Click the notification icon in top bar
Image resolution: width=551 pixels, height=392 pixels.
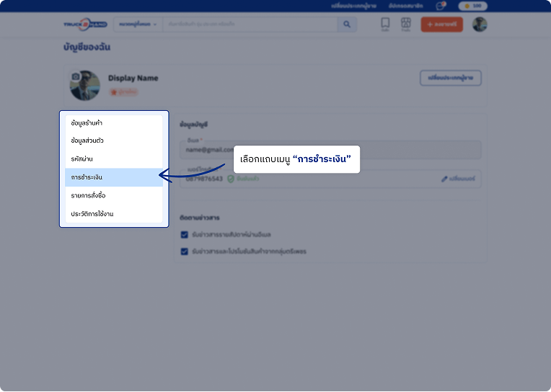coord(440,6)
